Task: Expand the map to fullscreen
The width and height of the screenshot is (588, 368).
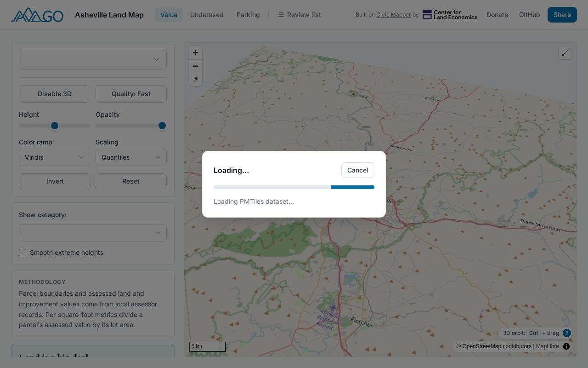Action: [x=565, y=53]
